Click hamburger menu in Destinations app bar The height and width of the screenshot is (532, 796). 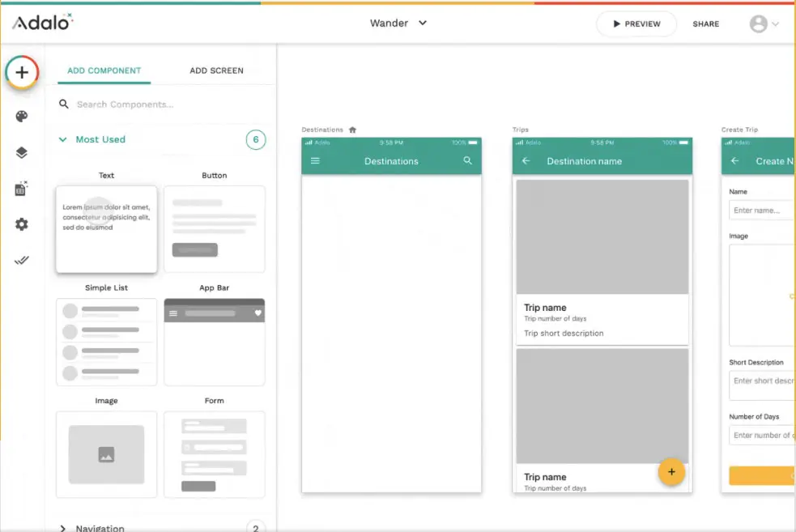[x=315, y=161]
